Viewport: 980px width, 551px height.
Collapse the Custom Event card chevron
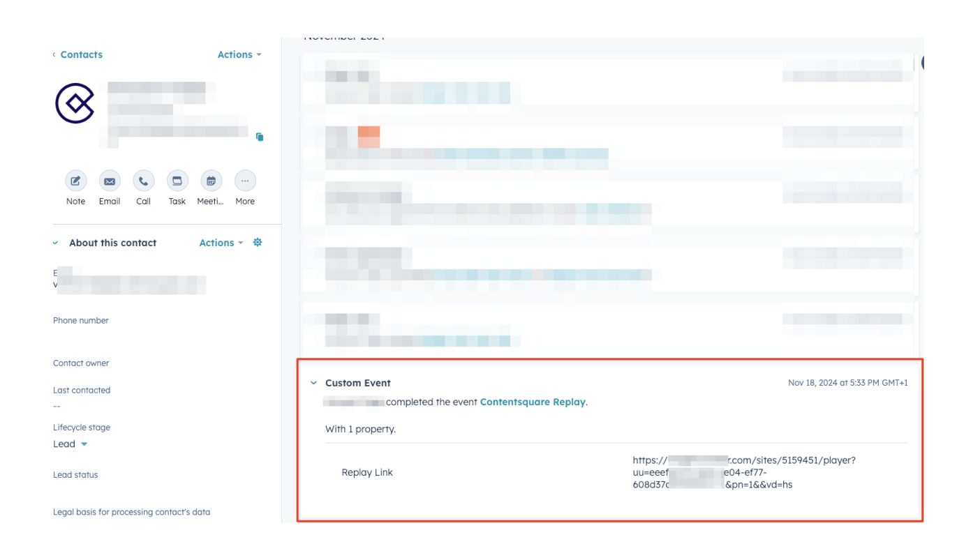[313, 383]
